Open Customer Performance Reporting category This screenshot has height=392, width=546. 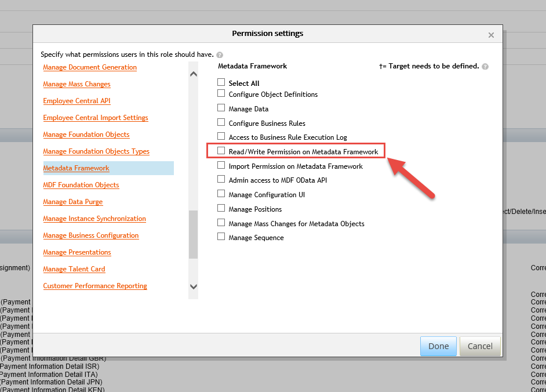tap(95, 286)
